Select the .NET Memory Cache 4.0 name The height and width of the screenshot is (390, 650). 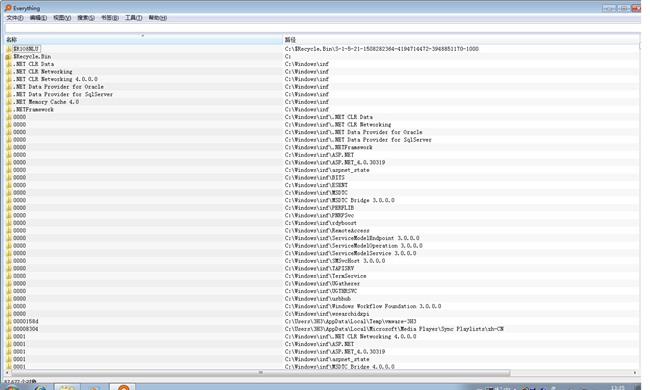tap(46, 102)
